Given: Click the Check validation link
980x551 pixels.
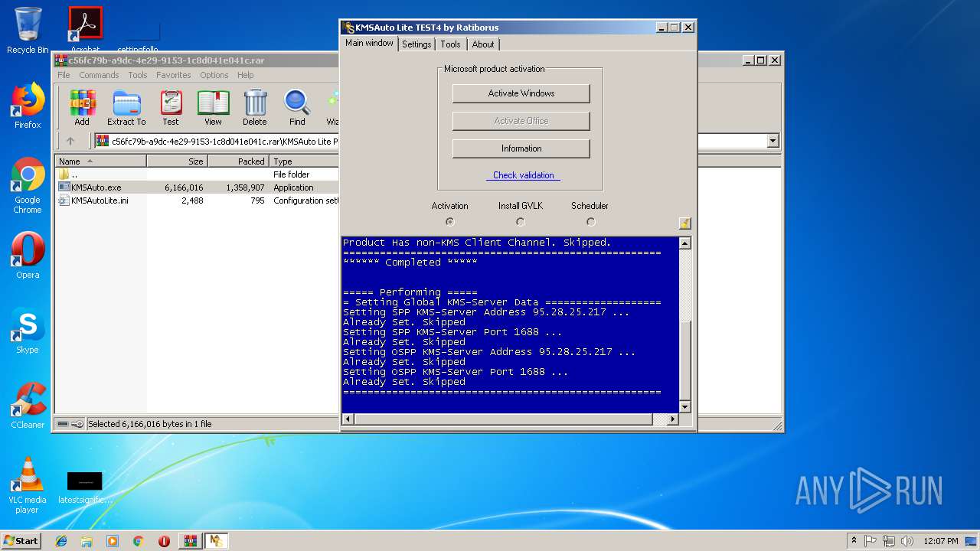Looking at the screenshot, I should (523, 175).
